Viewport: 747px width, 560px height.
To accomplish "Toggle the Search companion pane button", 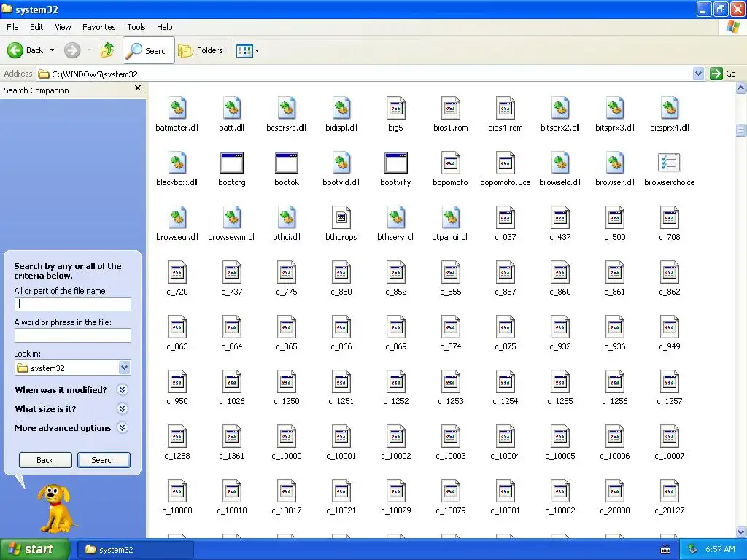I will pos(149,50).
